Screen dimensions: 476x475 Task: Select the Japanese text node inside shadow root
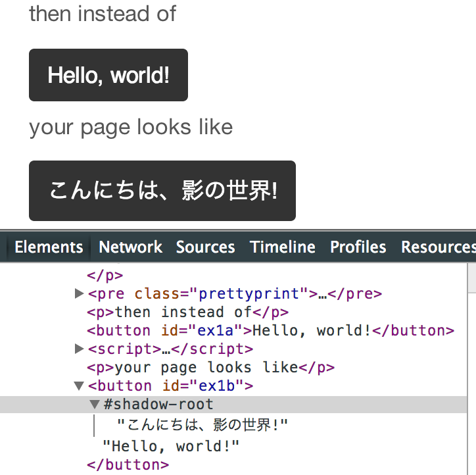click(202, 424)
